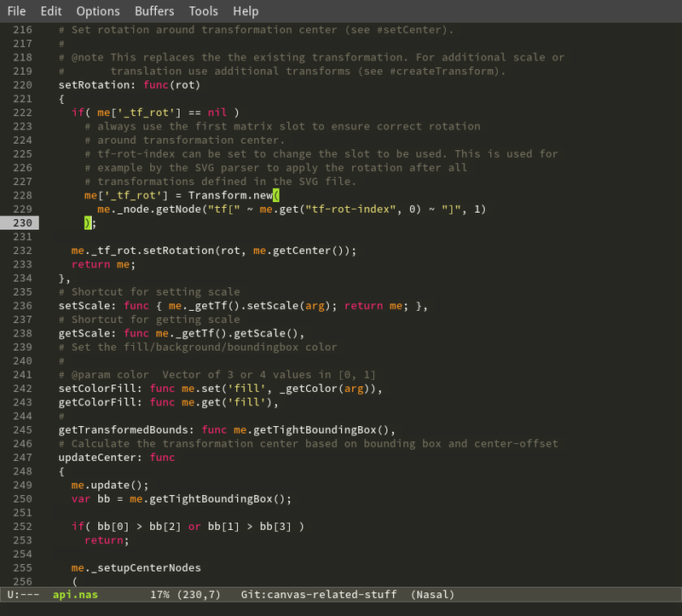
Task: Open the Tools menu
Action: coord(204,11)
